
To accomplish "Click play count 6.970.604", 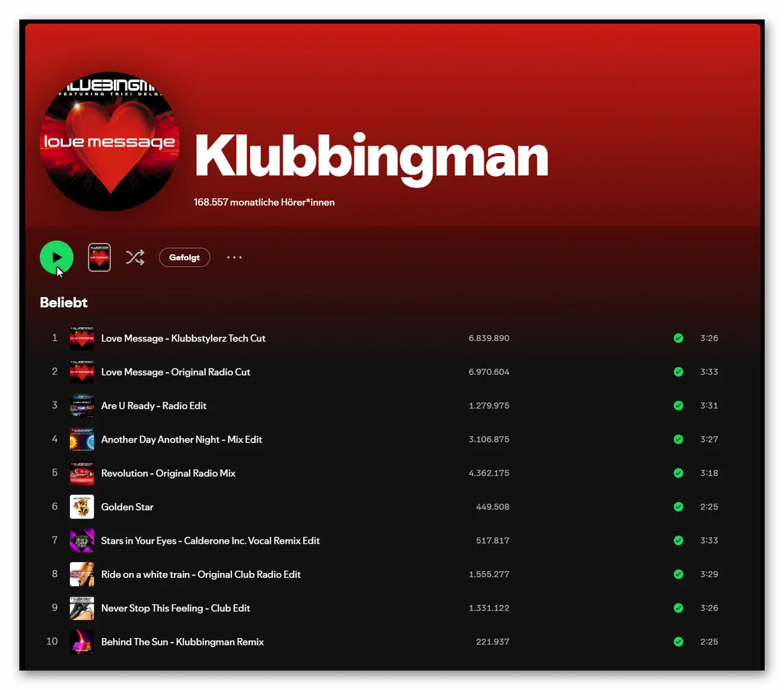I will (x=489, y=372).
